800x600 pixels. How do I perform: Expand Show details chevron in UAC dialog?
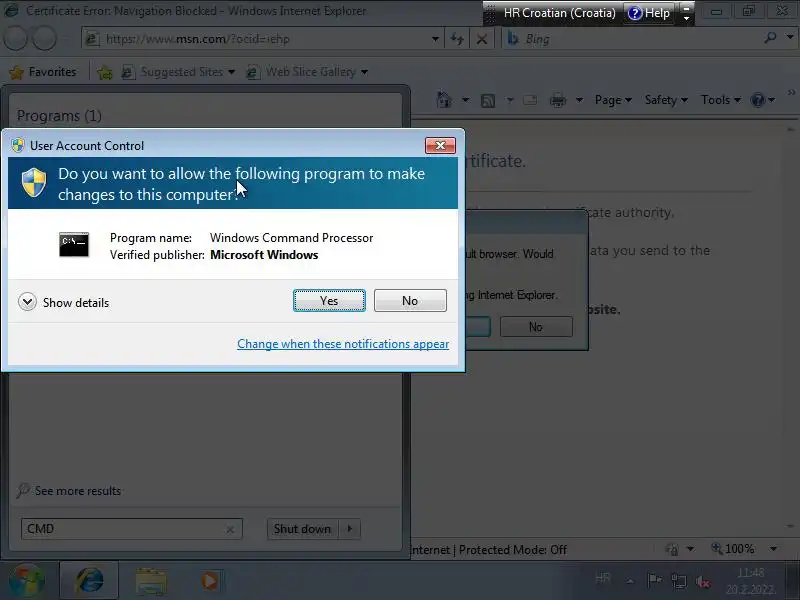(27, 302)
